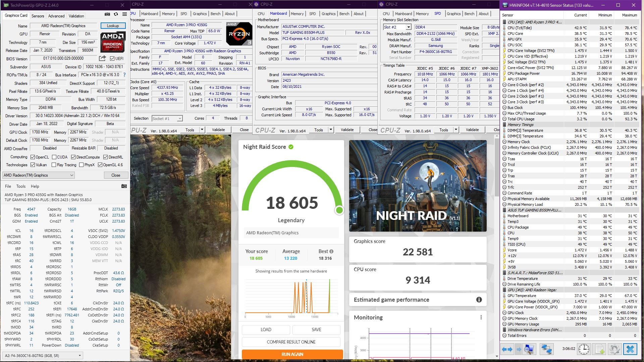Click the 3DMark Best score info icon
The height and width of the screenshot is (362, 644).
331,251
